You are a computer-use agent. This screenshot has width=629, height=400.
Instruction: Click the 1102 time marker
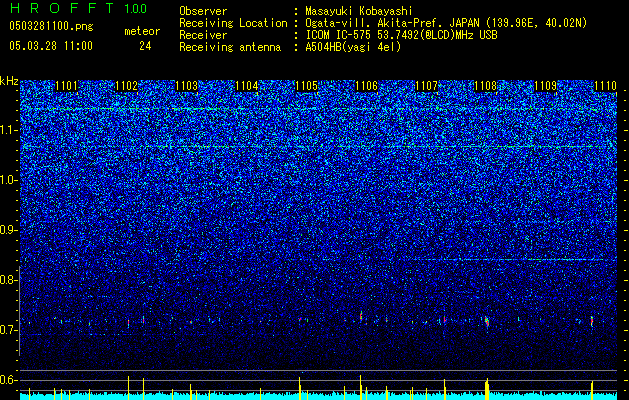tap(126, 86)
